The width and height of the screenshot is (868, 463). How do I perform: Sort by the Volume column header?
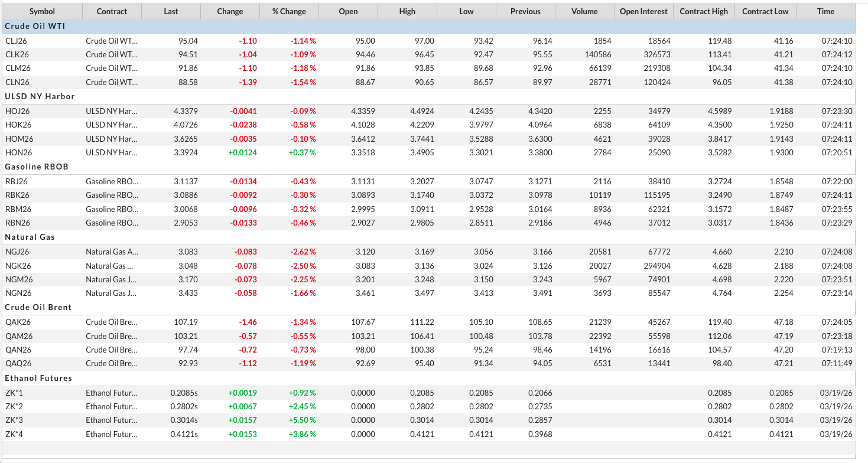click(x=584, y=11)
